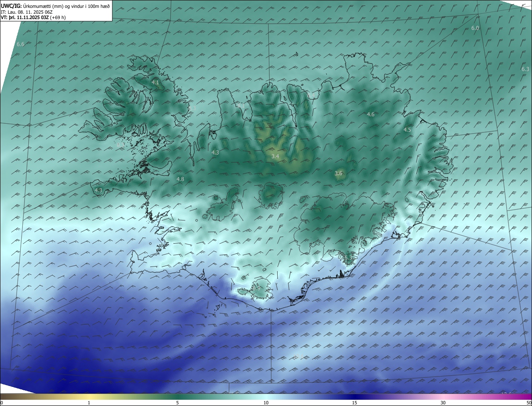532x406 pixels.
Task: Click the 3.6 value label on the map
Action: click(338, 174)
